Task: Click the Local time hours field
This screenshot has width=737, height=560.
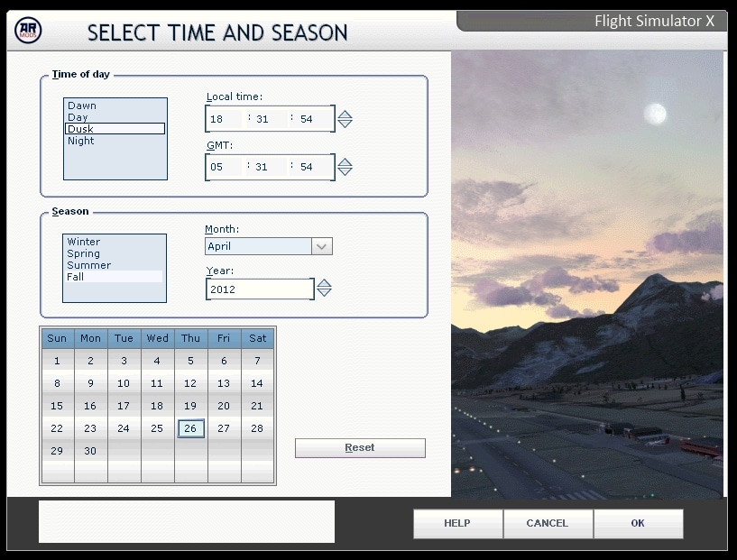Action: 222,119
